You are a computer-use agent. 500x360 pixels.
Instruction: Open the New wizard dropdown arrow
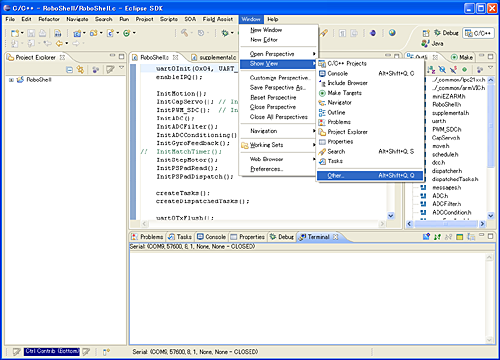tap(22, 33)
